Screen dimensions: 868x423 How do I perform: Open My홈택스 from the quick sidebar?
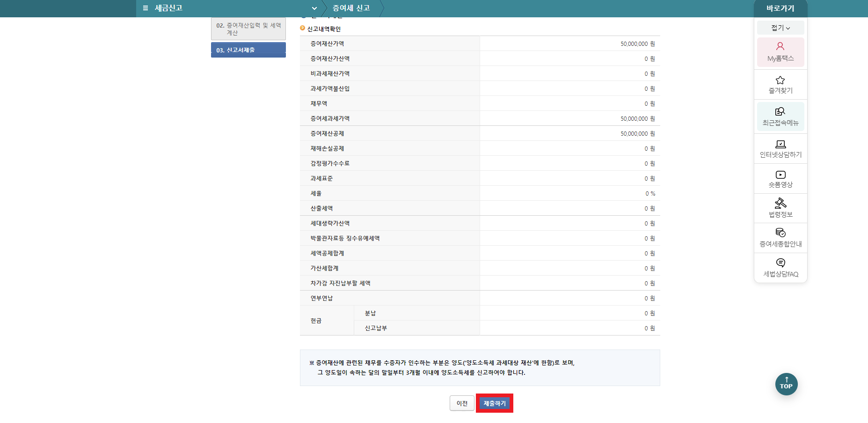[780, 51]
